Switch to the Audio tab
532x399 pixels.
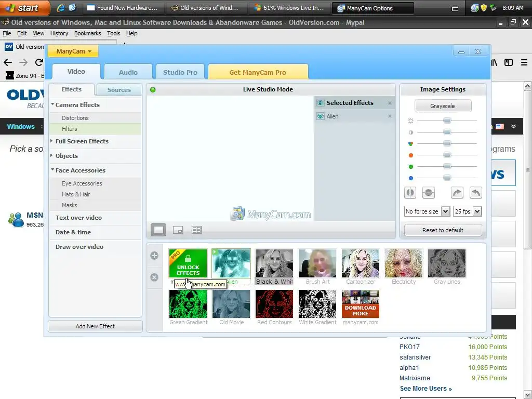[x=128, y=72]
